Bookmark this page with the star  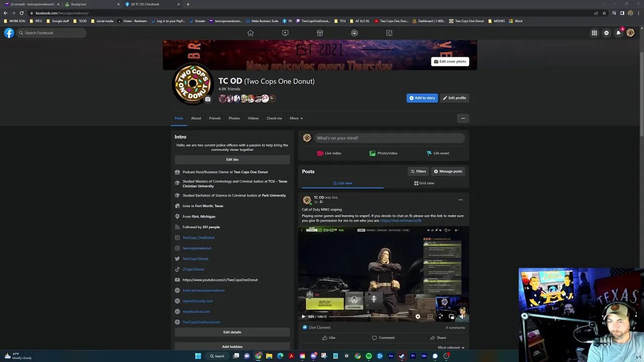click(x=604, y=13)
